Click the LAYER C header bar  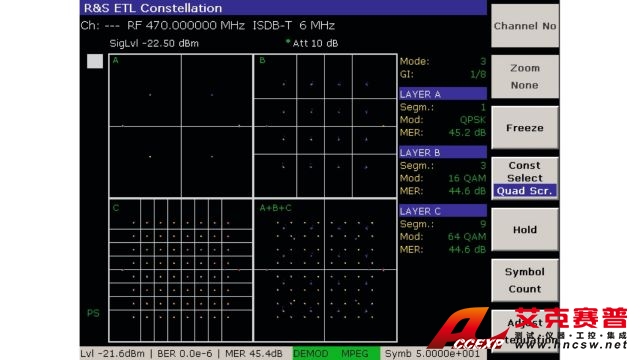click(443, 211)
